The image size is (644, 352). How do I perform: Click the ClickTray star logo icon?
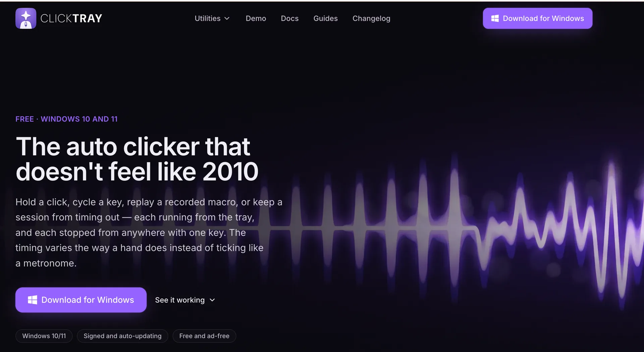coord(26,18)
